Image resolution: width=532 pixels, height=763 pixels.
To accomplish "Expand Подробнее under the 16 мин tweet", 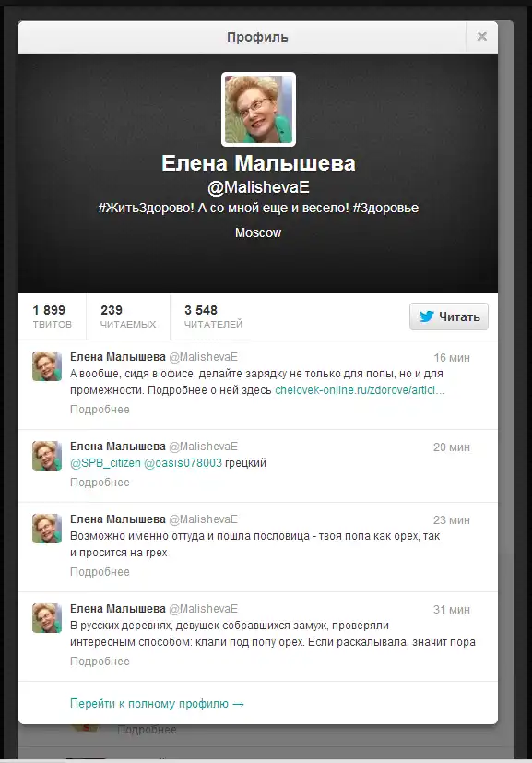I will click(x=100, y=410).
